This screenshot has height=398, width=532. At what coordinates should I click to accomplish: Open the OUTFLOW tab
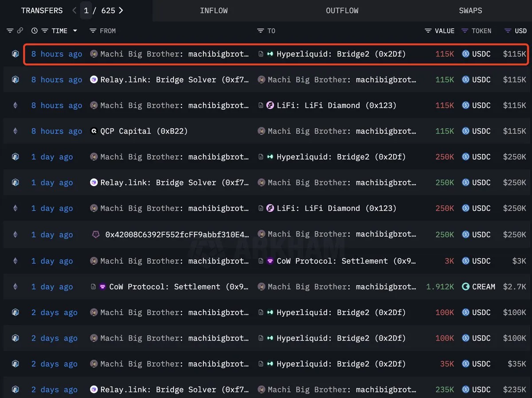[342, 11]
